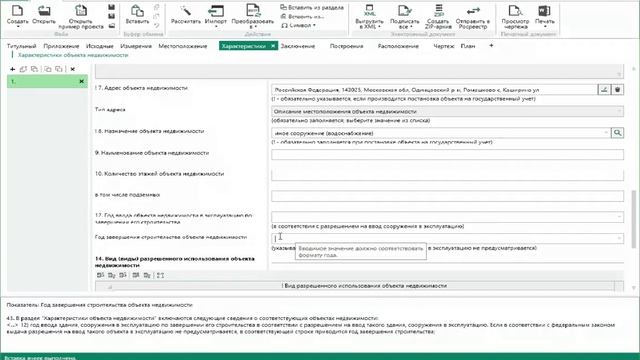The image size is (640, 360).
Task: Click Отправить в Росреестр arrows icon
Action: click(x=473, y=11)
